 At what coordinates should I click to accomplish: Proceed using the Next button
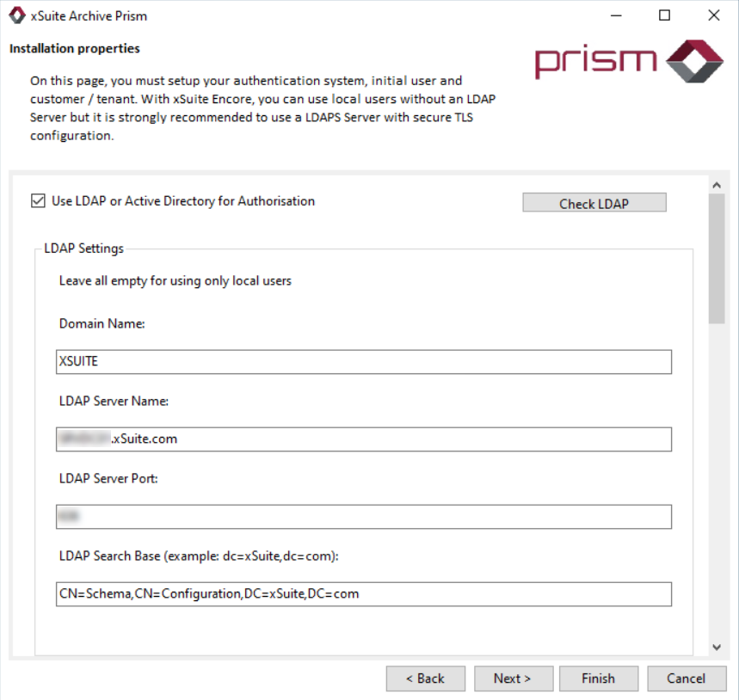point(512,679)
